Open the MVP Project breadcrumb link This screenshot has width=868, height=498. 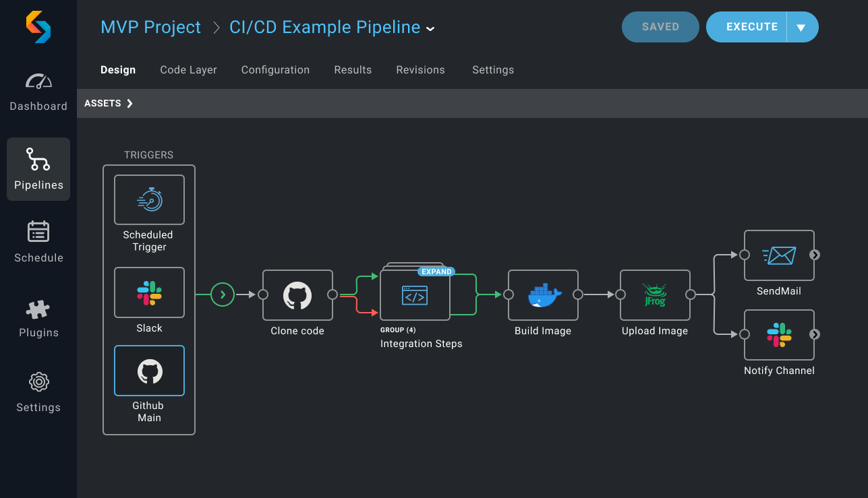click(x=150, y=28)
